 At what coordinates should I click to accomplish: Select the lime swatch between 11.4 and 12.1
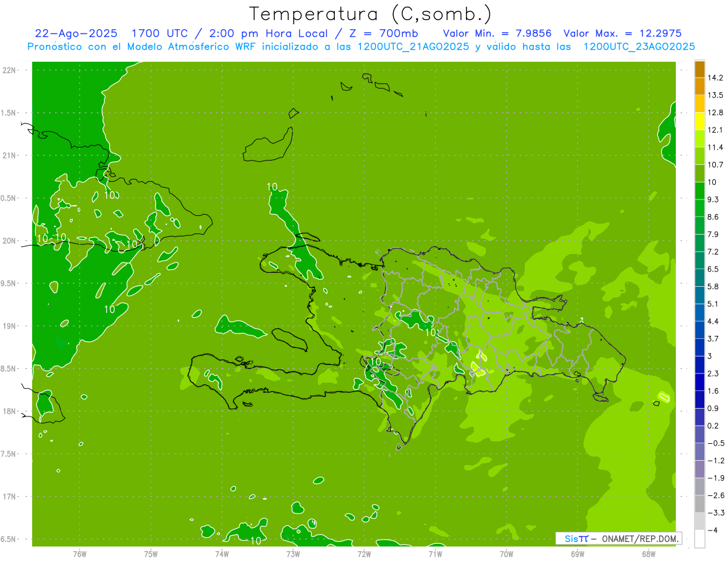(699, 138)
